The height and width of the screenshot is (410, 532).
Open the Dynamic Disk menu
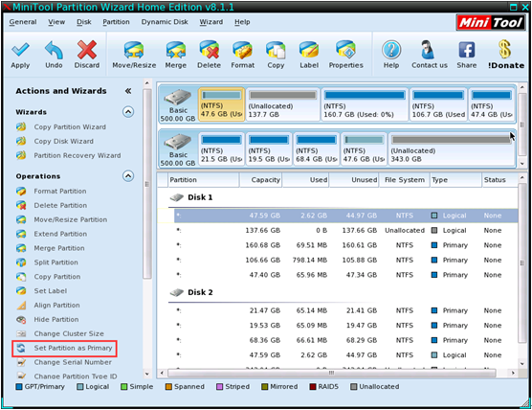[x=165, y=22]
